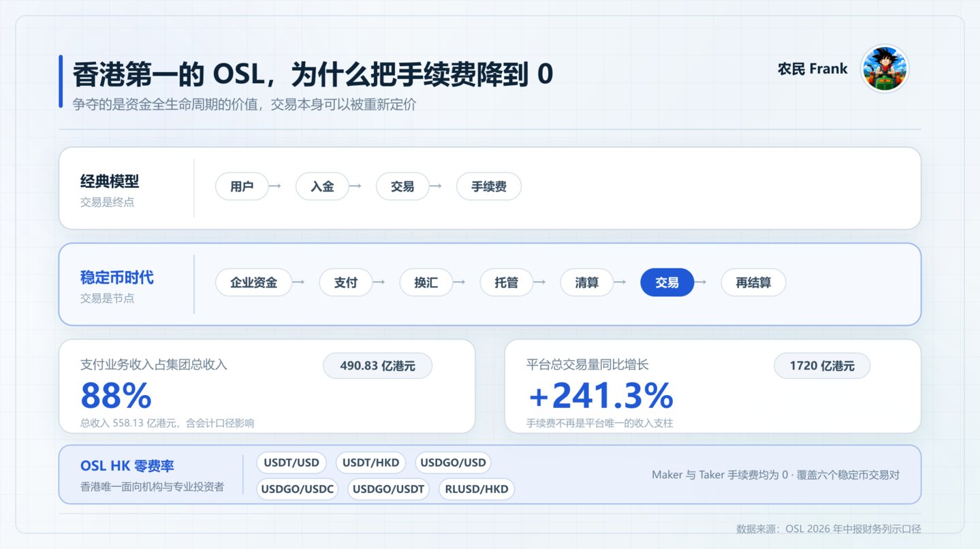Select the 企业资金 pill

click(254, 283)
